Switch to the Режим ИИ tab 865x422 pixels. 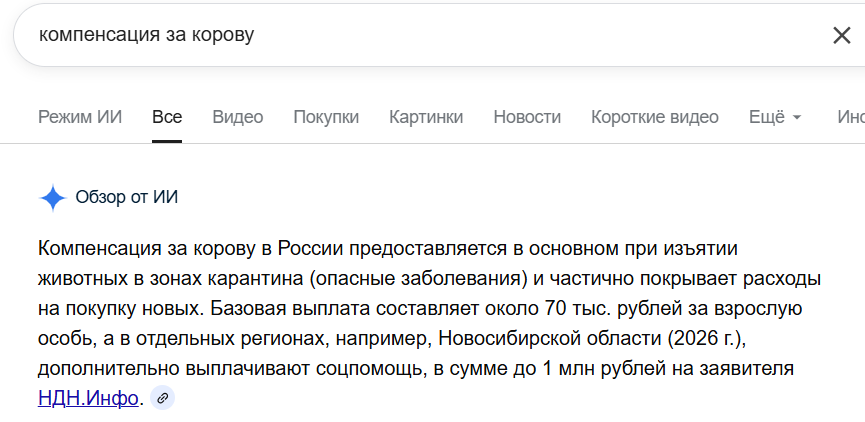[80, 117]
